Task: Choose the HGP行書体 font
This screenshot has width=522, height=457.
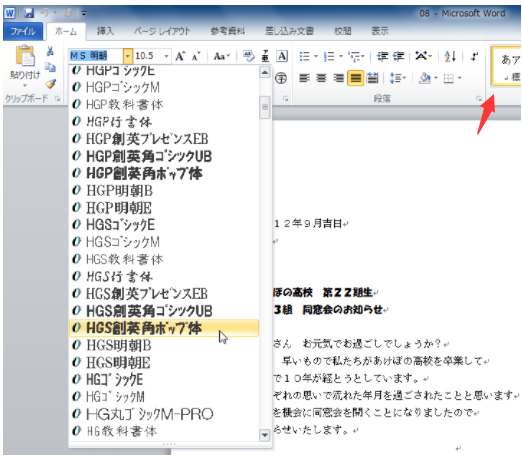Action: [164, 122]
